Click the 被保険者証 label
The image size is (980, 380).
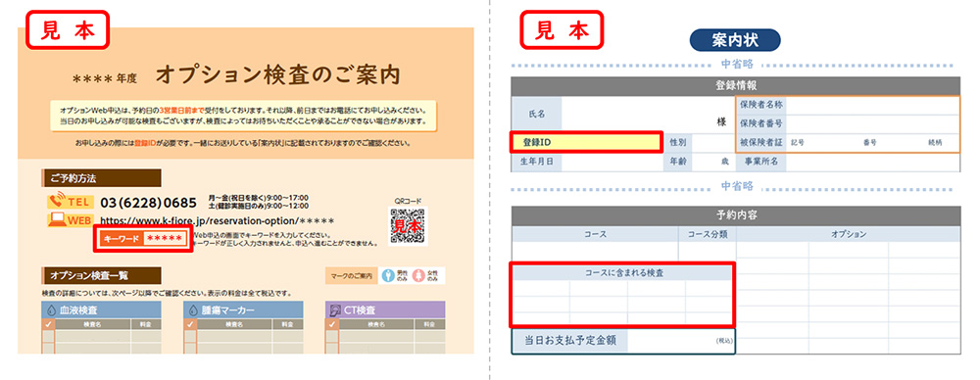click(761, 143)
